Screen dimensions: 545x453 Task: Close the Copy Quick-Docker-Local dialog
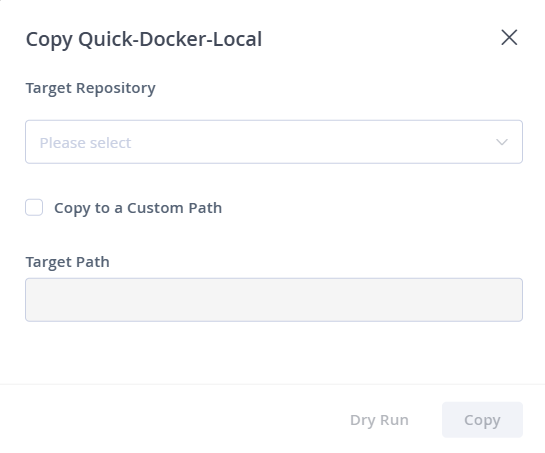509,38
